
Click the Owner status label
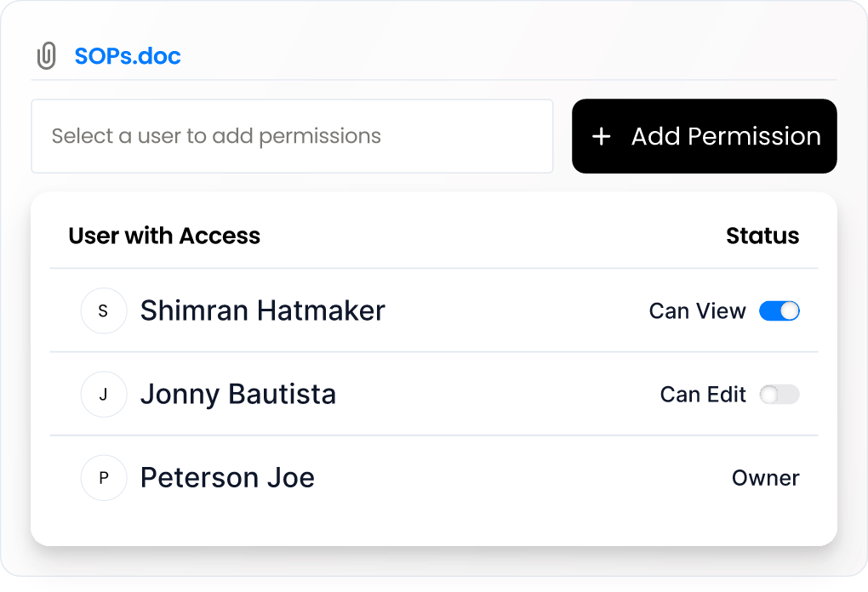click(766, 478)
